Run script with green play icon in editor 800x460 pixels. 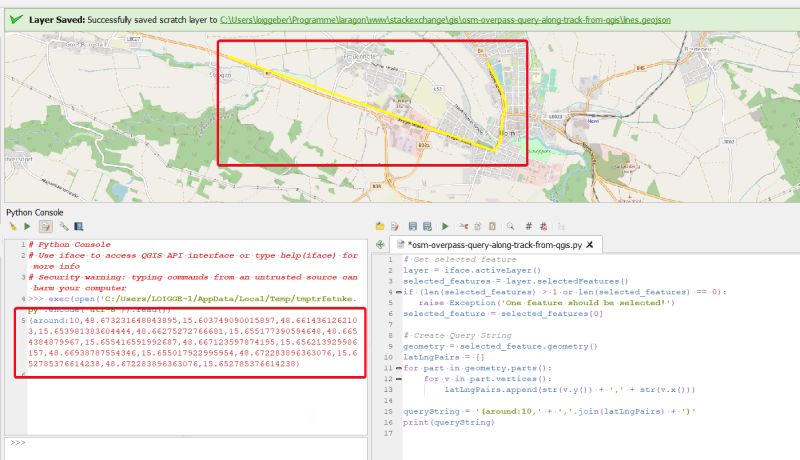pyautogui.click(x=445, y=226)
